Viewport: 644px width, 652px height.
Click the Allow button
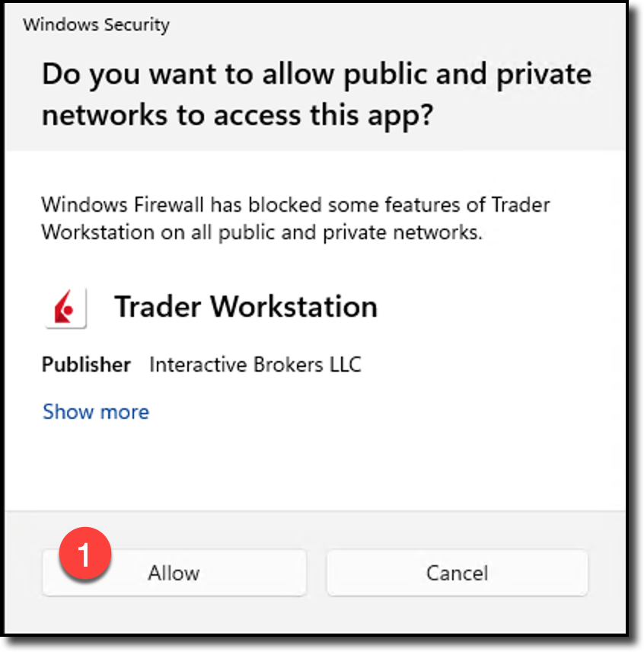point(174,573)
